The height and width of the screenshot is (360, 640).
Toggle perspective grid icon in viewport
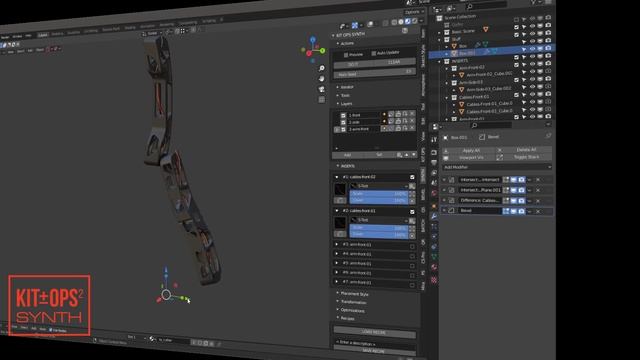click(322, 99)
